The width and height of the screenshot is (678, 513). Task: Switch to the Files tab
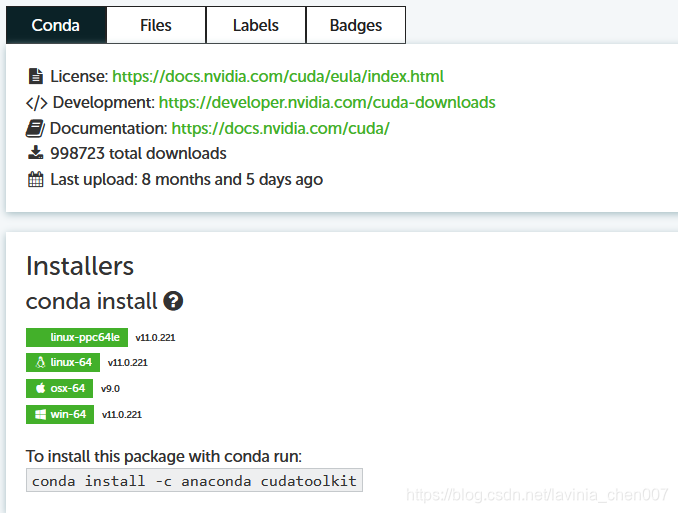click(156, 25)
